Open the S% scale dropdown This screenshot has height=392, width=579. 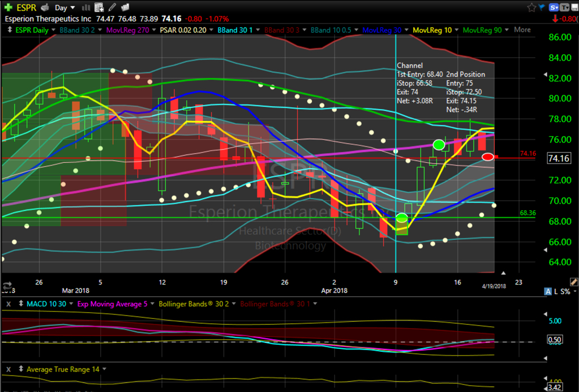click(x=568, y=292)
